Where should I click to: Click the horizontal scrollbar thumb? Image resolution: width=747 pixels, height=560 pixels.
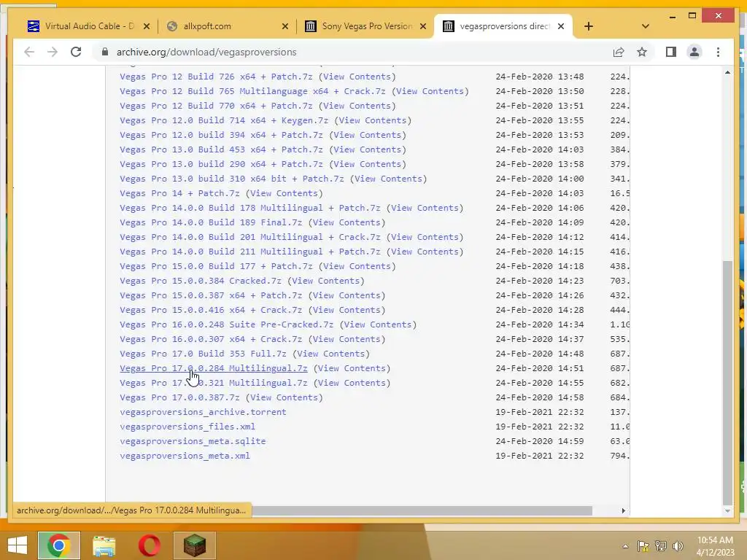click(422, 510)
